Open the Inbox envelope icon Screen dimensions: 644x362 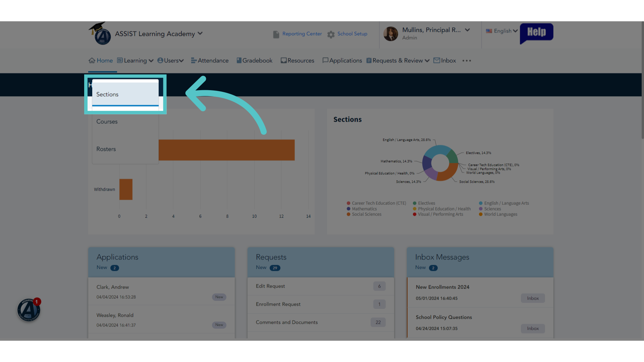[437, 60]
